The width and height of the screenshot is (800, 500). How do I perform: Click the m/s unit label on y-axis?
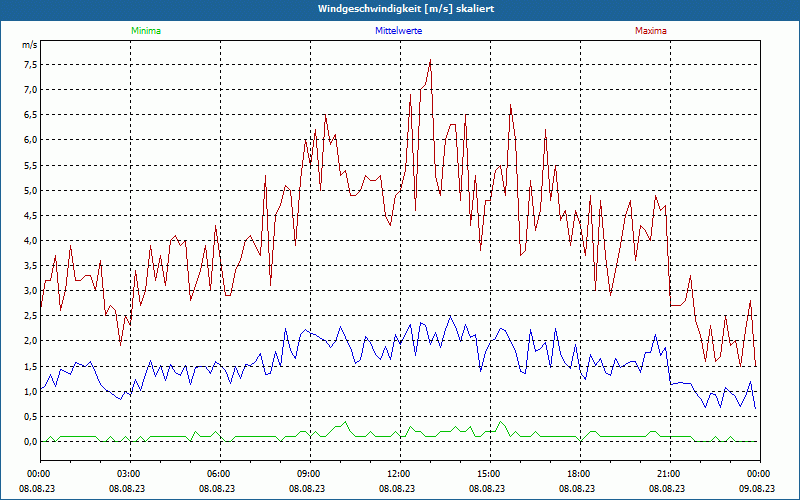point(29,45)
